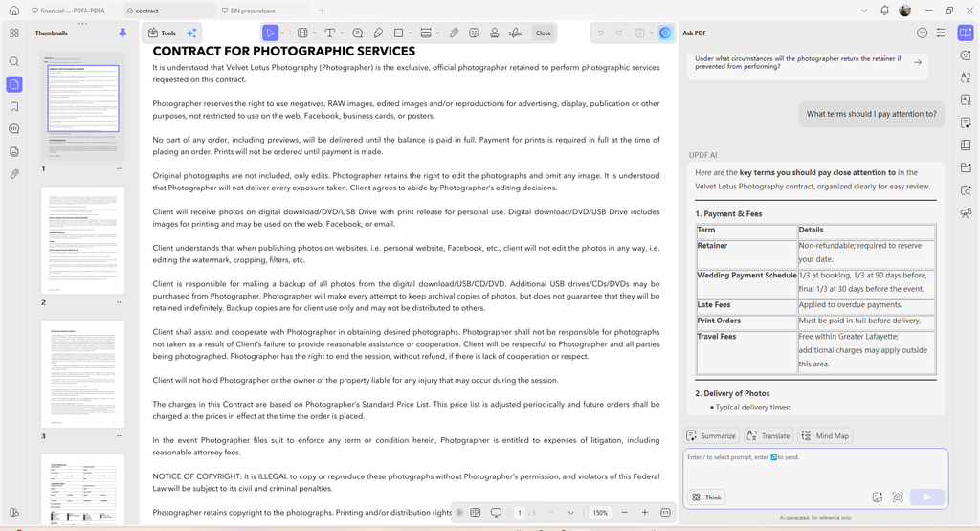Select the signature tool

point(515,33)
